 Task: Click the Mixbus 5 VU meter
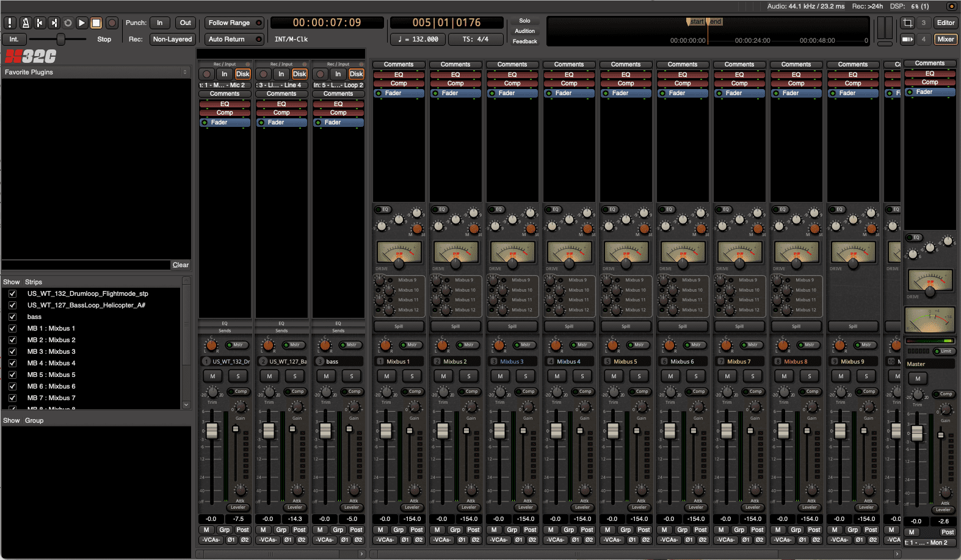point(626,252)
